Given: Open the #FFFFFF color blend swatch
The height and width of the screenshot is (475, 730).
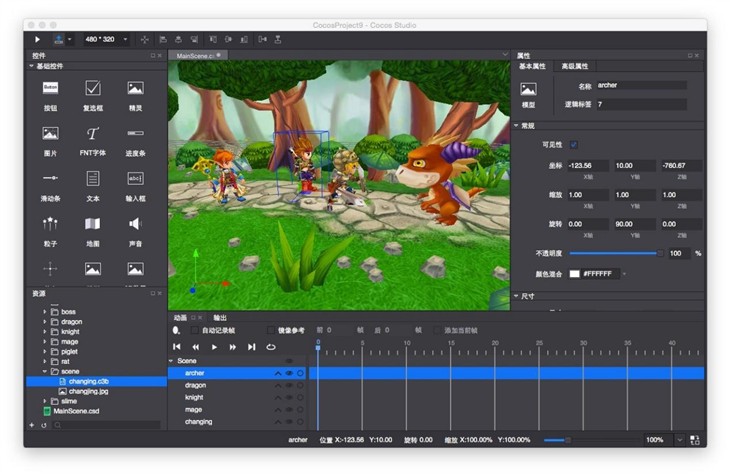Looking at the screenshot, I should 575,274.
